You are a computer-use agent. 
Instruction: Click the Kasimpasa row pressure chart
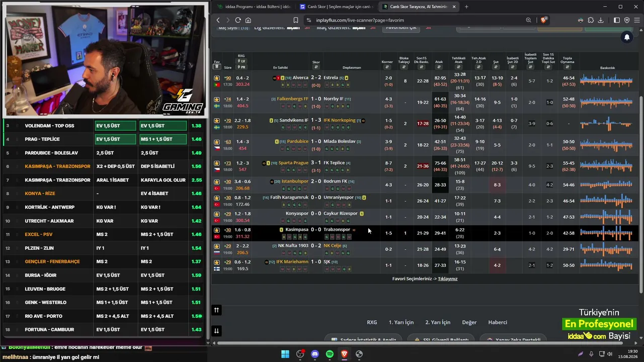pos(606,233)
